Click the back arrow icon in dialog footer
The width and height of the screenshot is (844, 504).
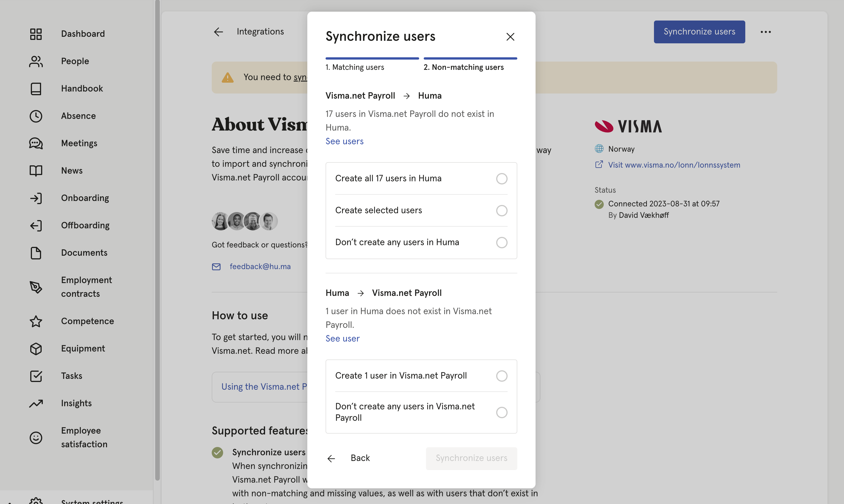pyautogui.click(x=331, y=459)
